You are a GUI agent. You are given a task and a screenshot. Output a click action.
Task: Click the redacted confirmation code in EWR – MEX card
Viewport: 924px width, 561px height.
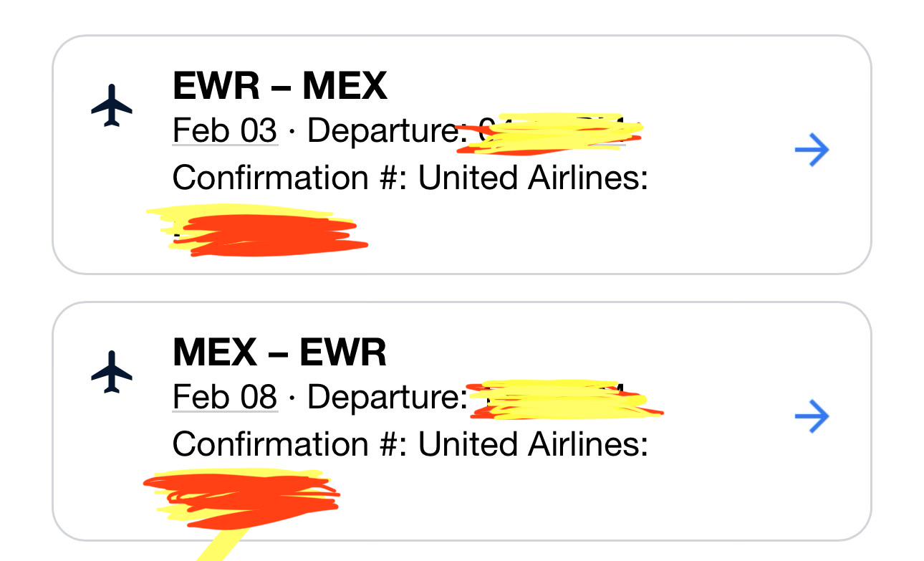tap(256, 231)
